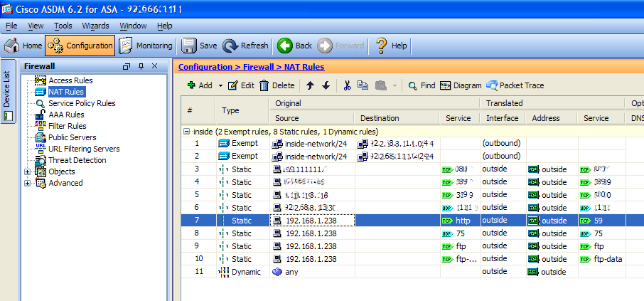Viewport: 644px width, 301px height.
Task: Open the Wizards menu
Action: (x=95, y=26)
